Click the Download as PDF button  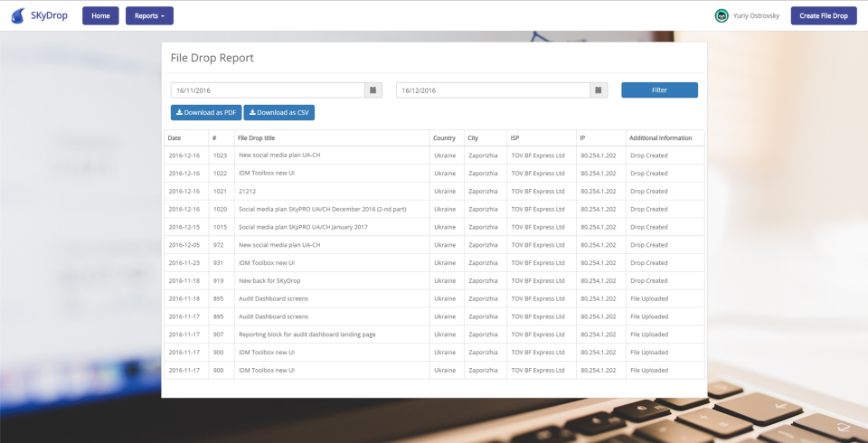click(x=206, y=112)
